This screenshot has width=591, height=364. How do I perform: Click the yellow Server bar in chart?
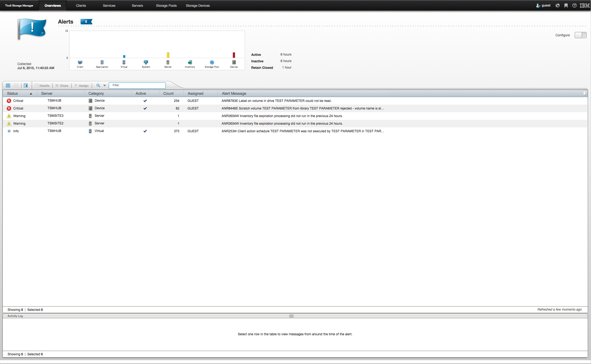[168, 55]
